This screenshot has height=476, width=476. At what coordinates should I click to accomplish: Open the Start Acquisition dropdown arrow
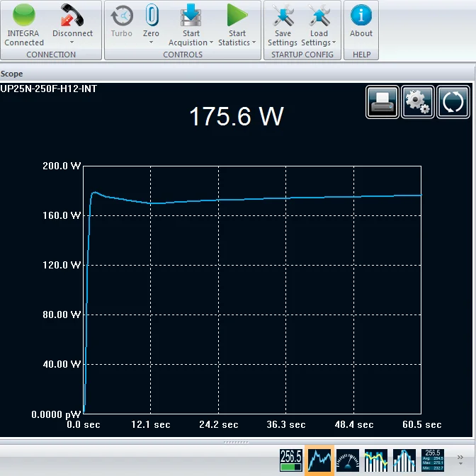tap(211, 43)
